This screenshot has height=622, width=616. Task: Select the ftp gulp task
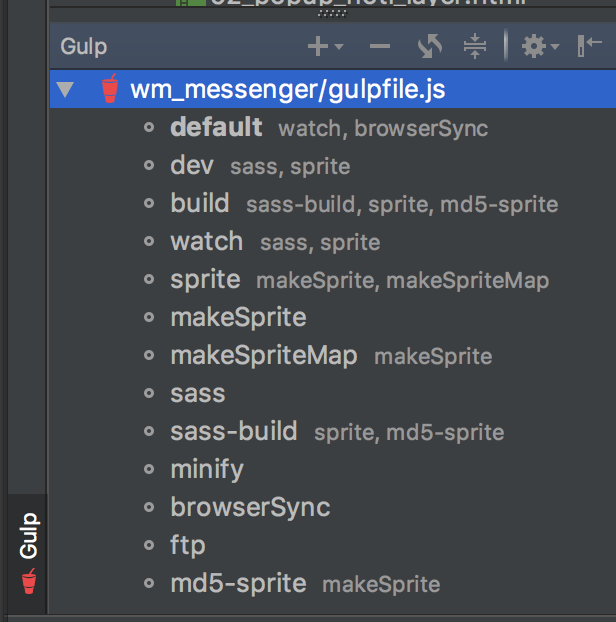188,545
